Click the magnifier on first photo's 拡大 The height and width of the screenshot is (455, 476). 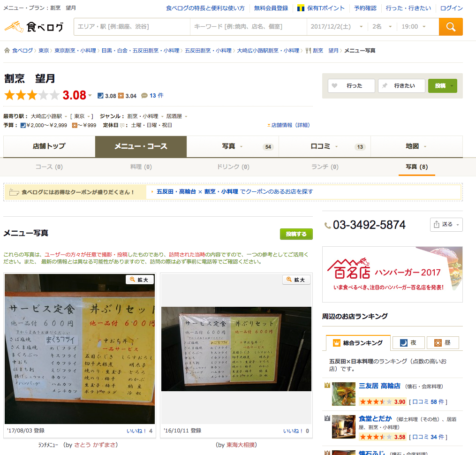132,280
